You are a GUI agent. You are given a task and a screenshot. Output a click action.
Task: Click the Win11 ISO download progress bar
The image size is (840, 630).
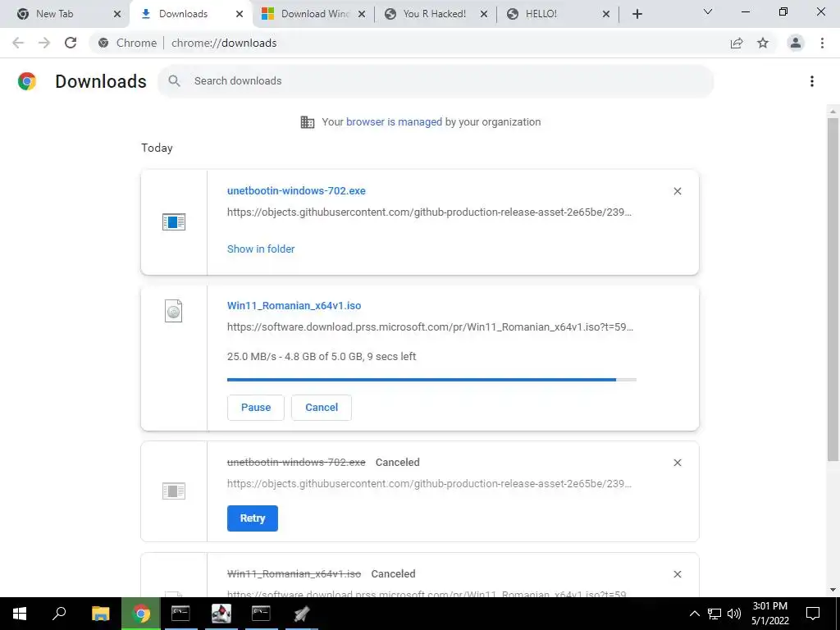[431, 380]
